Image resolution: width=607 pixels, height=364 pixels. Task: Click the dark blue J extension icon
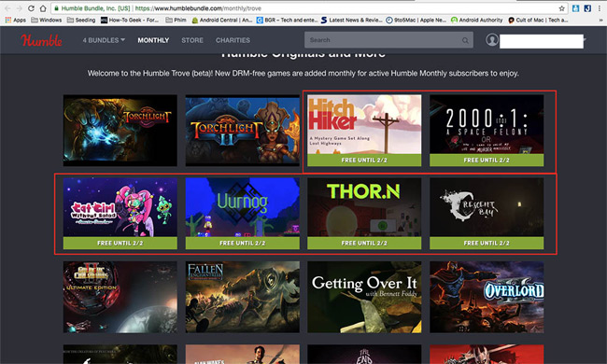[587, 8]
